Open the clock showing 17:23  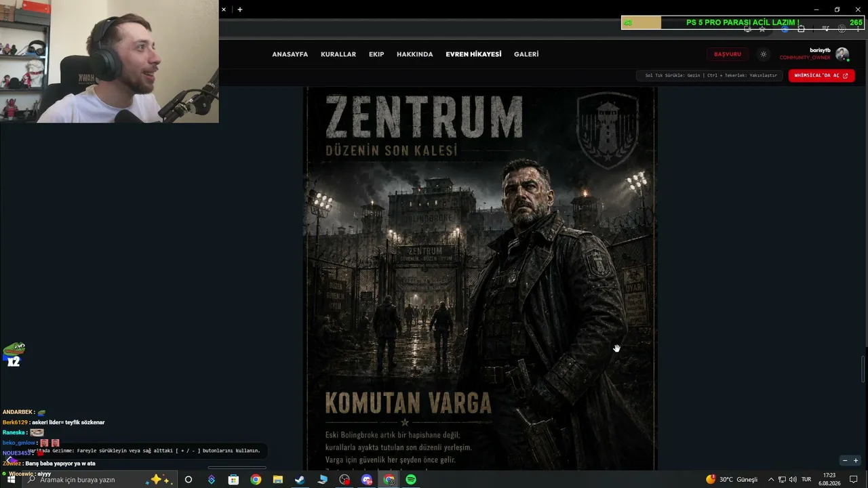829,479
